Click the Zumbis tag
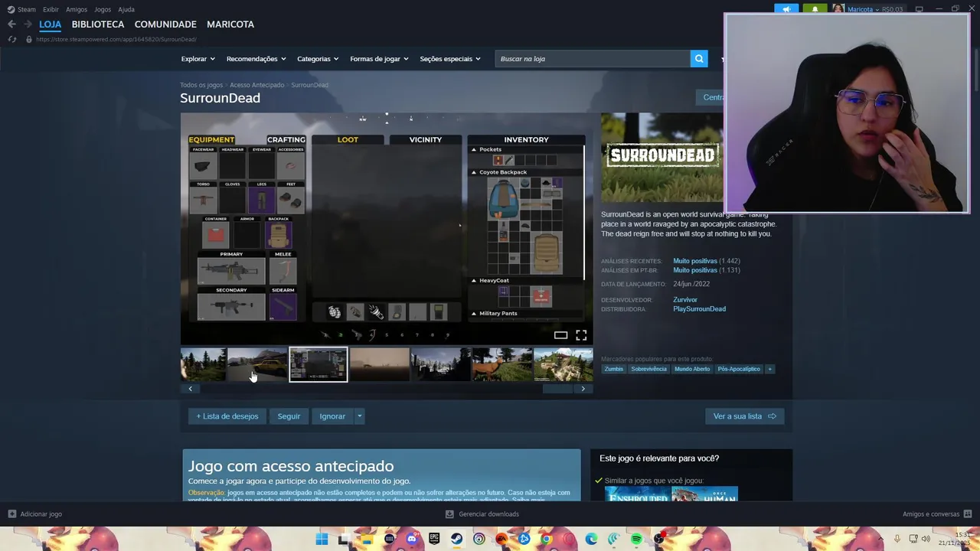980x551 pixels. tap(614, 369)
